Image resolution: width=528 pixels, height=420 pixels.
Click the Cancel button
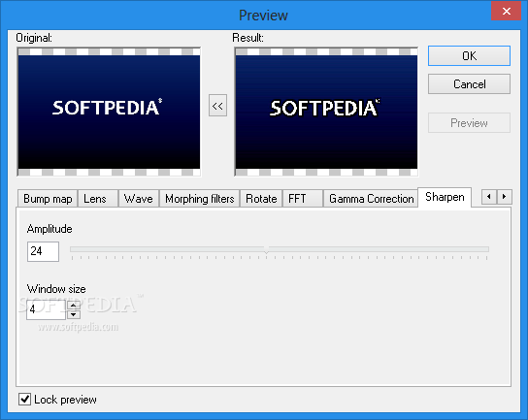pyautogui.click(x=469, y=83)
